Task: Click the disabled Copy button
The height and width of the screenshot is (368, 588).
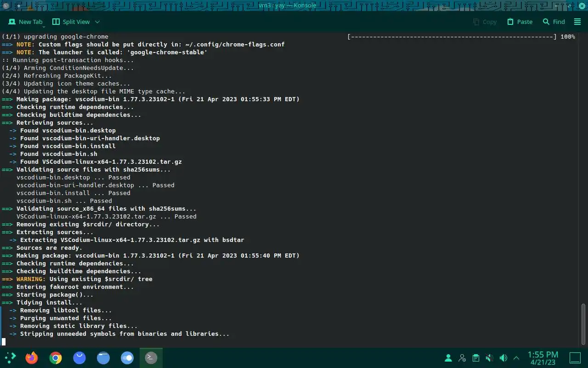Action: [485, 22]
